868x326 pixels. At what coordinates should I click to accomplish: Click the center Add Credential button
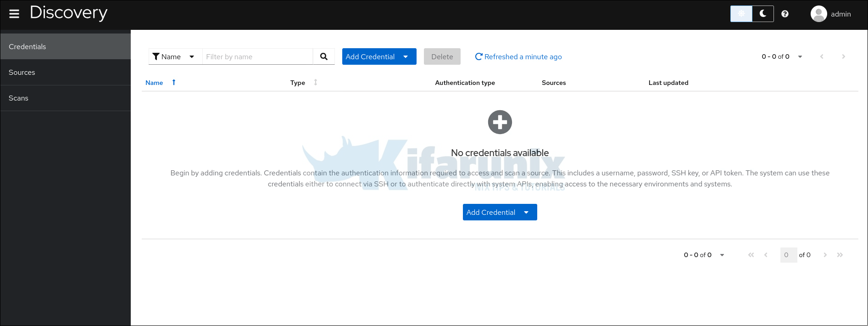[x=491, y=212]
